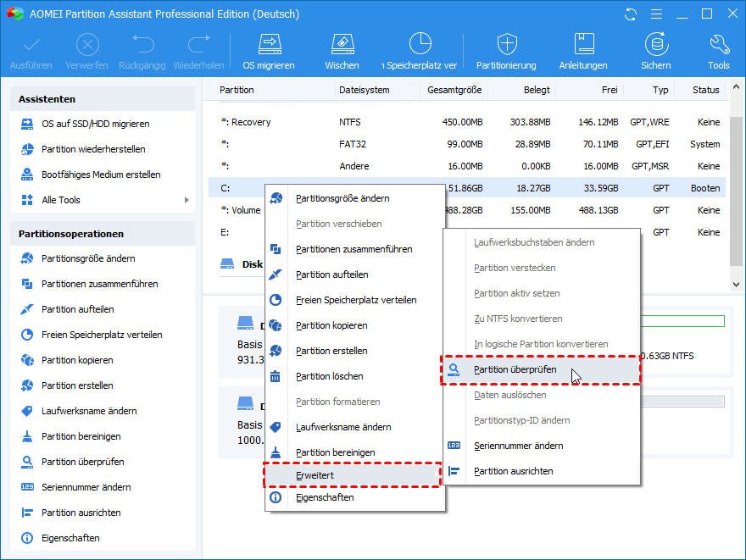Viewport: 746px width, 560px height.
Task: Open the Partitionierung shield icon
Action: click(507, 45)
